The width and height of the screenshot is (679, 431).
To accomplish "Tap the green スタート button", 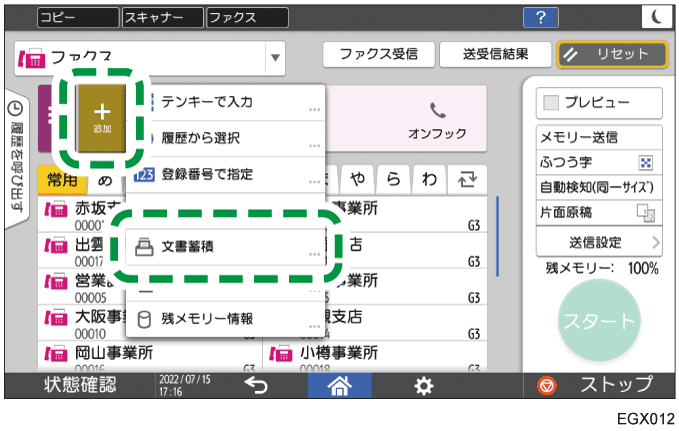I will pyautogui.click(x=599, y=321).
